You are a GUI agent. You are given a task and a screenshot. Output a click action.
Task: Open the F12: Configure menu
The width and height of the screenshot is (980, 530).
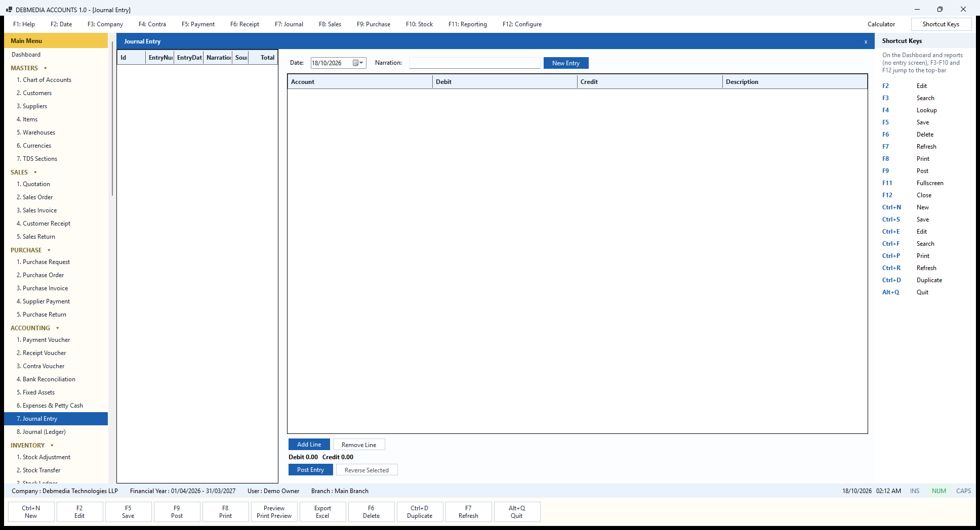click(522, 24)
